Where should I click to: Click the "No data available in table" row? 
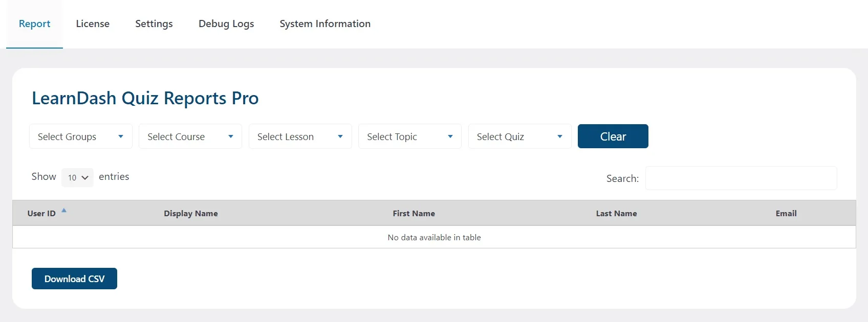click(434, 237)
